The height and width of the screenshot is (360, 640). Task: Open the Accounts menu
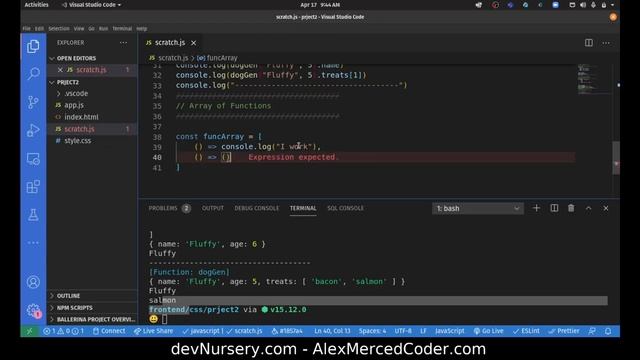pos(33,282)
